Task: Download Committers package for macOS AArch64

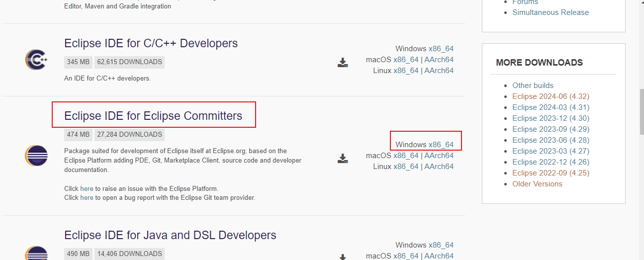Action: tap(439, 156)
